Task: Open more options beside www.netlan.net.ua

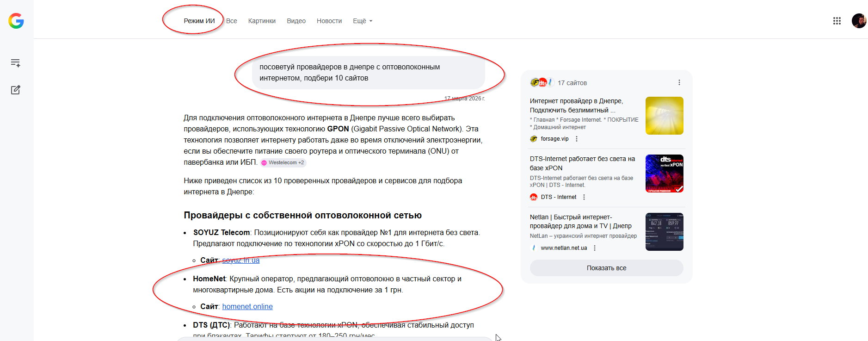Action: click(595, 248)
